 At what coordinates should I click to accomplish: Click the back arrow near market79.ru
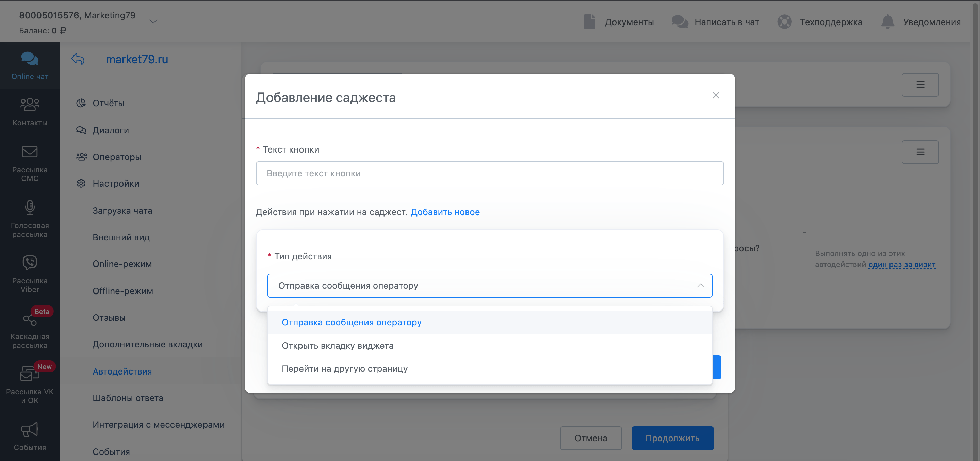pos(78,59)
